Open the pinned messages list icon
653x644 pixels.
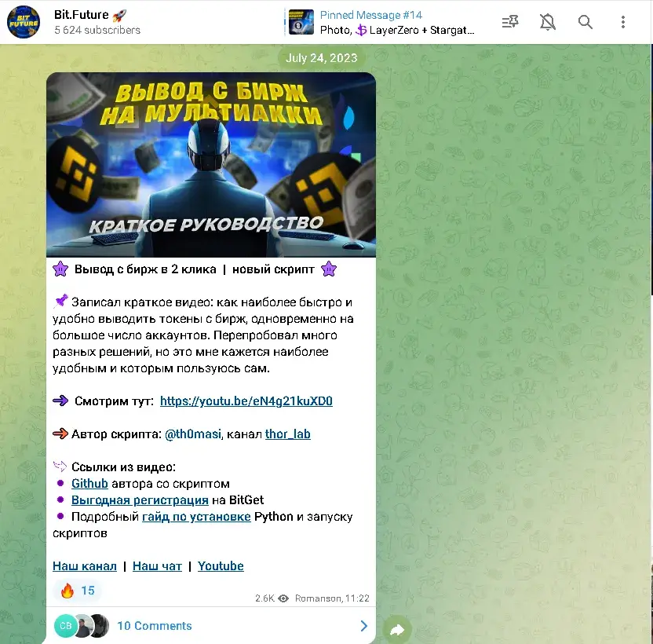coord(510,22)
